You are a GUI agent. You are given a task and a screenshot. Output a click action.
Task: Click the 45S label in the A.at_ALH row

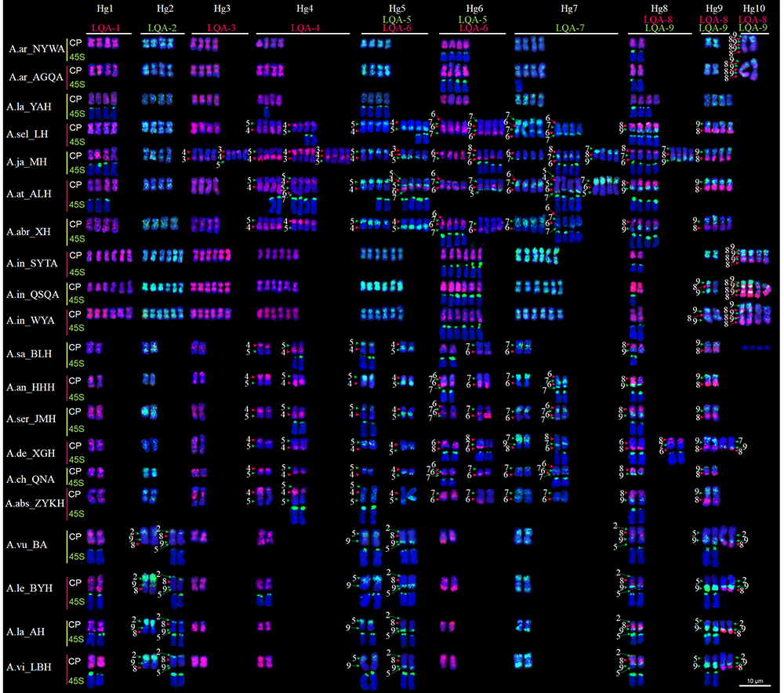[77, 205]
